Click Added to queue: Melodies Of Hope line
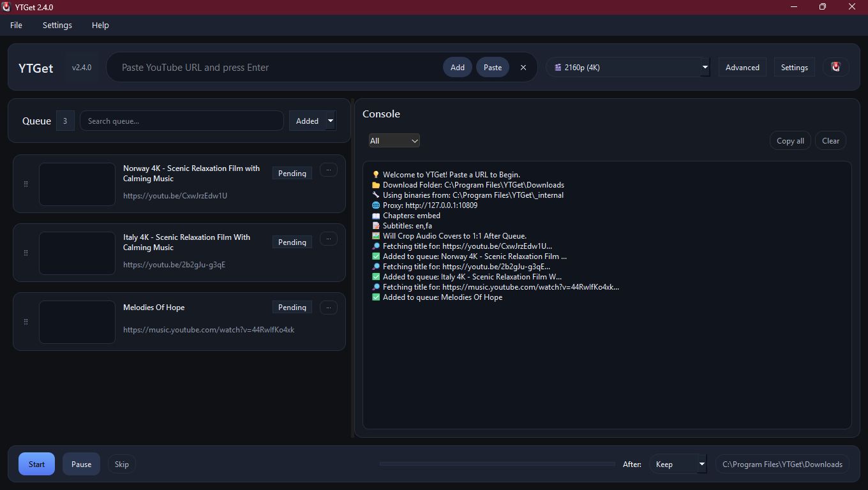Viewport: 868px width, 490px height. (x=437, y=297)
